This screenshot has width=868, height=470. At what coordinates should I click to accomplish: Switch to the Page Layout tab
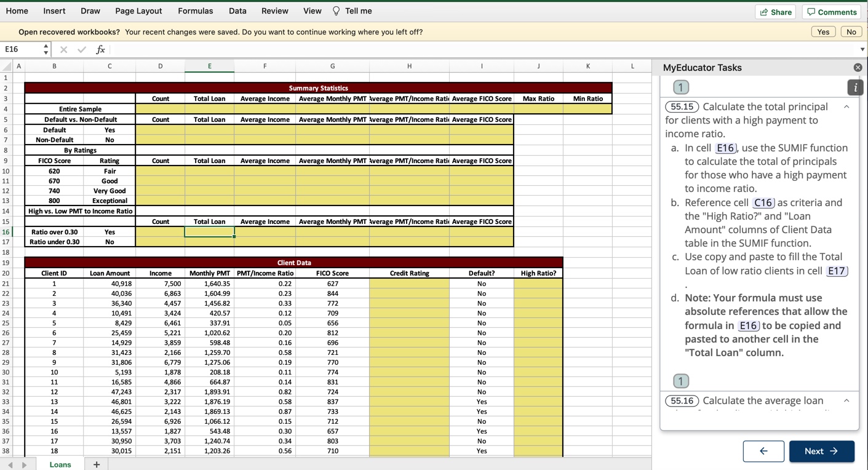pyautogui.click(x=138, y=11)
